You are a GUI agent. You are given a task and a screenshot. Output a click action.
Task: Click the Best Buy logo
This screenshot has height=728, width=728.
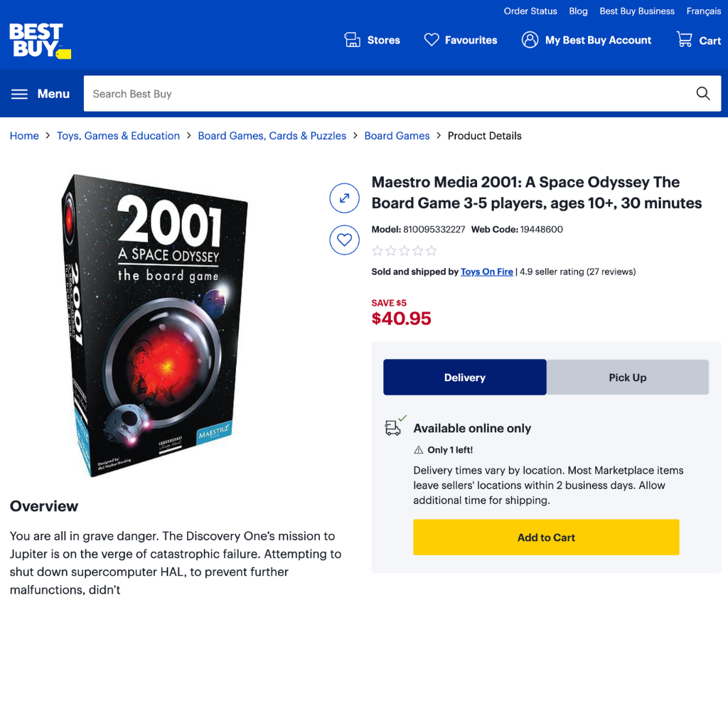coord(41,41)
